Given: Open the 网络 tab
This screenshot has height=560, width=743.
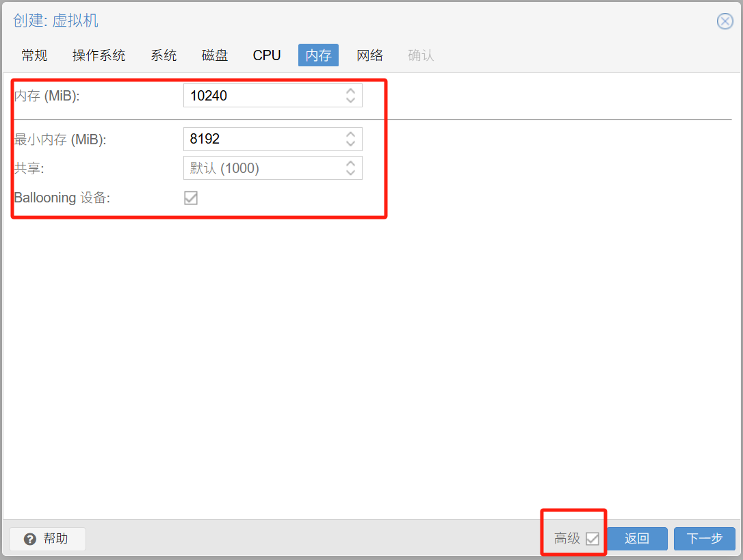Looking at the screenshot, I should tap(369, 55).
